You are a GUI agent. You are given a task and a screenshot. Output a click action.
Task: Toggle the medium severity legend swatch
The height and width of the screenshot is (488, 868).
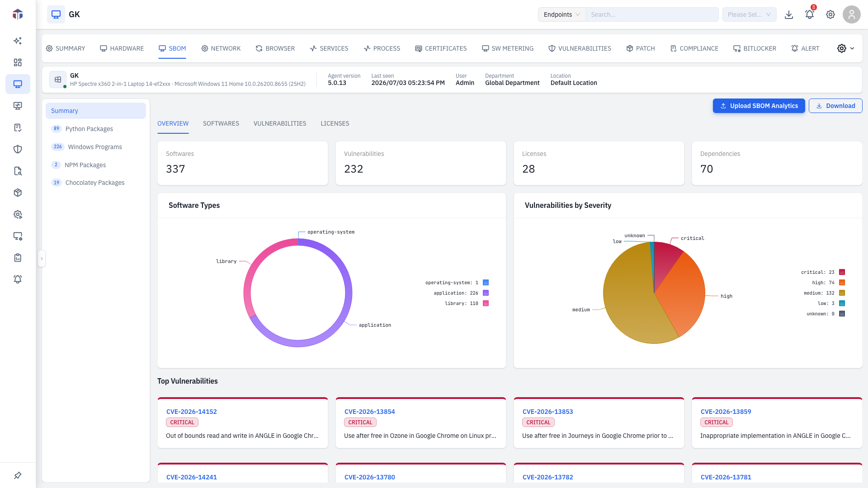pyautogui.click(x=842, y=293)
